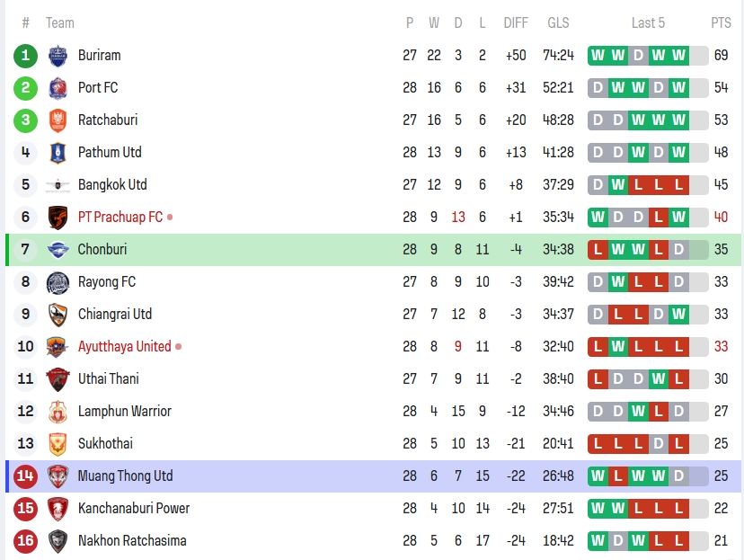Image resolution: width=744 pixels, height=560 pixels.
Task: Sort the table by PTS column
Action: pos(721,22)
